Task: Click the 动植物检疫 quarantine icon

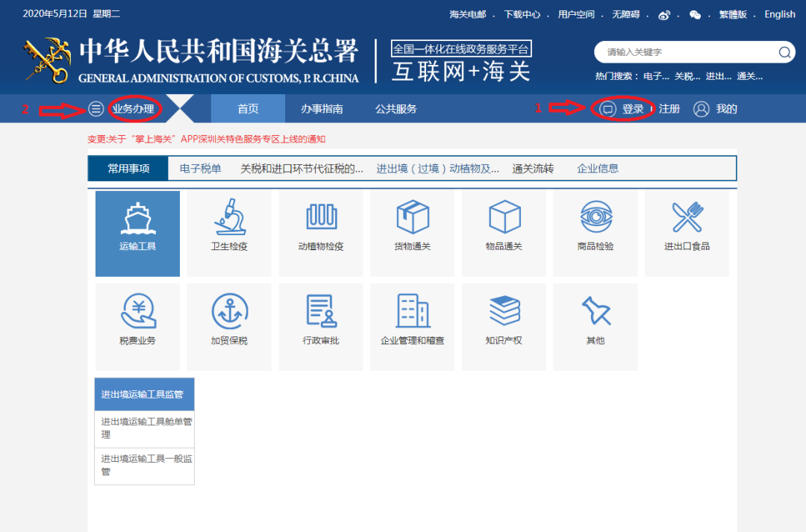Action: [x=321, y=231]
